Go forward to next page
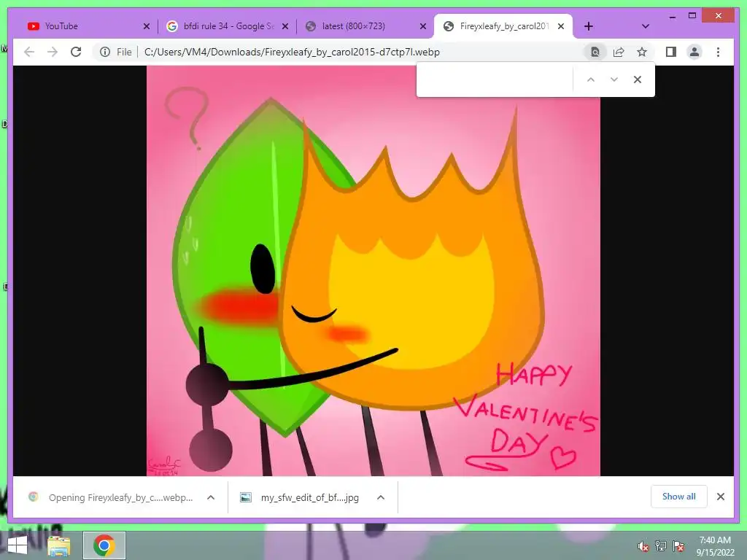Image resolution: width=747 pixels, height=560 pixels. tap(53, 52)
